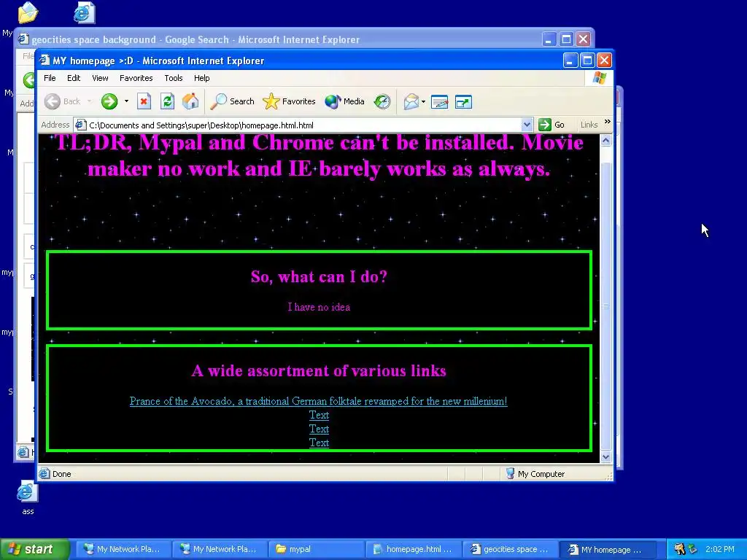The image size is (747, 560).
Task: Open the Prance of the Avocado link
Action: coord(318,401)
